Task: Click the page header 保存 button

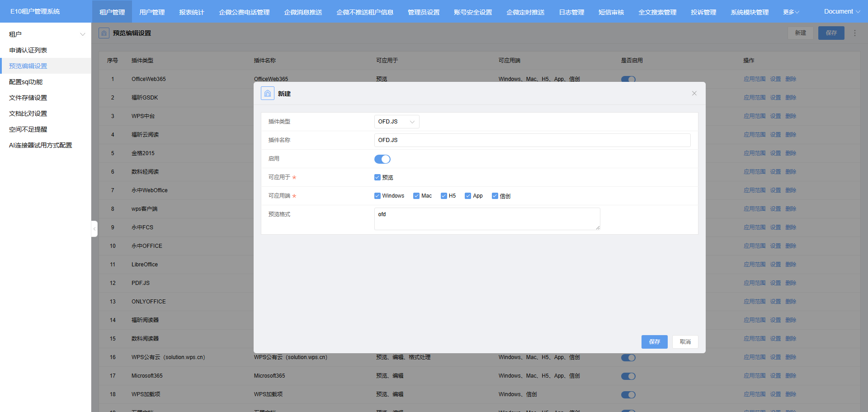Action: (831, 33)
